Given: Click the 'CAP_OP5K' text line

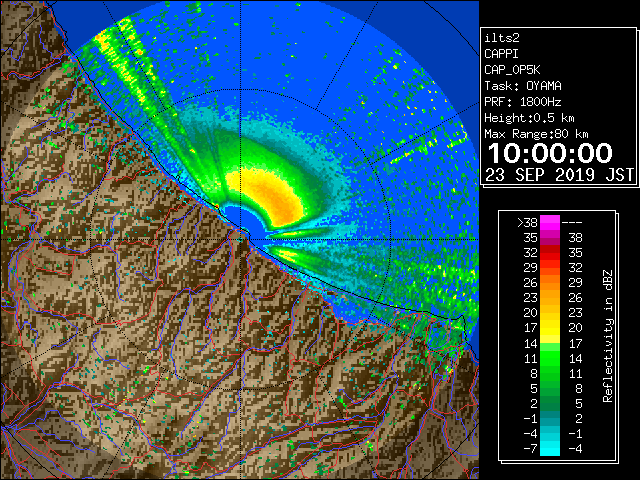Looking at the screenshot, I should [512, 70].
